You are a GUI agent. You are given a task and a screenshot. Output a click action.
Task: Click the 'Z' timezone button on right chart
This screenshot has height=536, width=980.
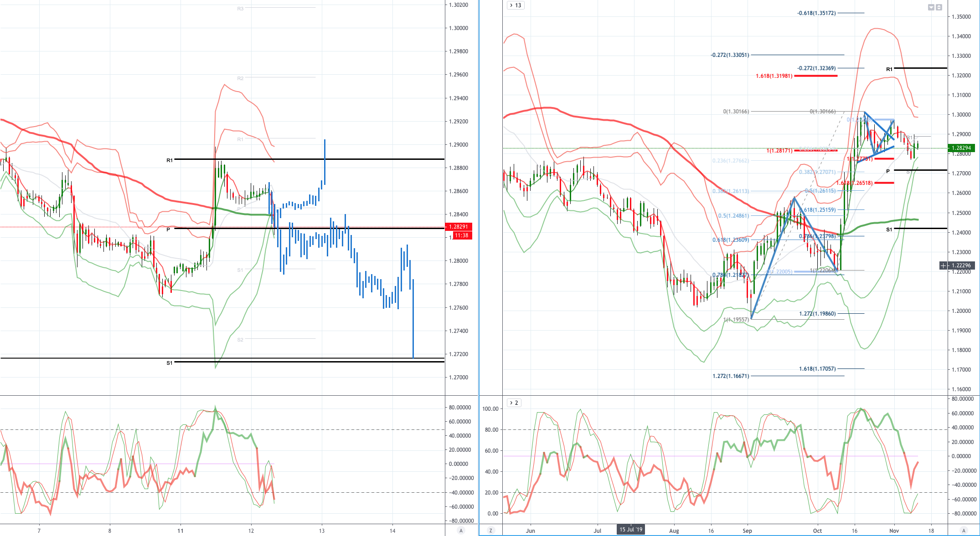tap(491, 531)
